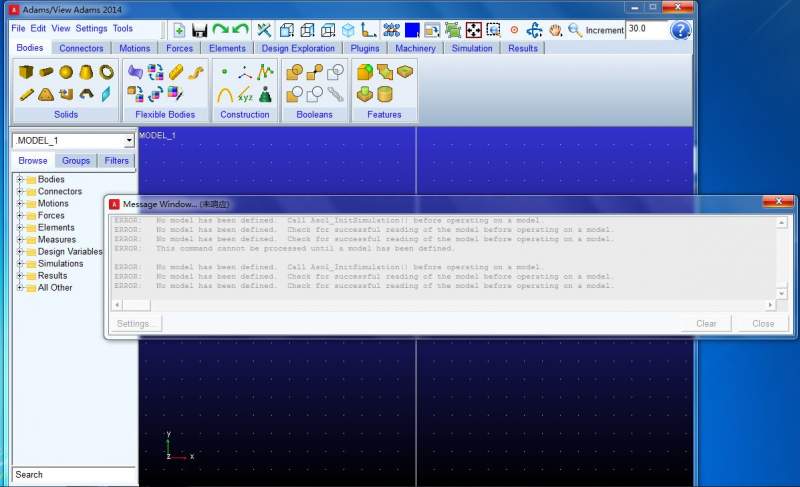This screenshot has width=800, height=487.
Task: Switch to the Groups browser tab
Action: [76, 161]
